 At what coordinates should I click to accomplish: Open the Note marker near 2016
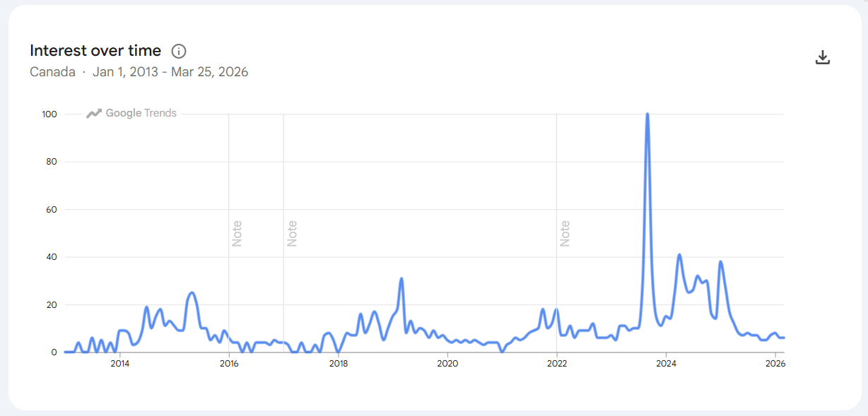[237, 233]
